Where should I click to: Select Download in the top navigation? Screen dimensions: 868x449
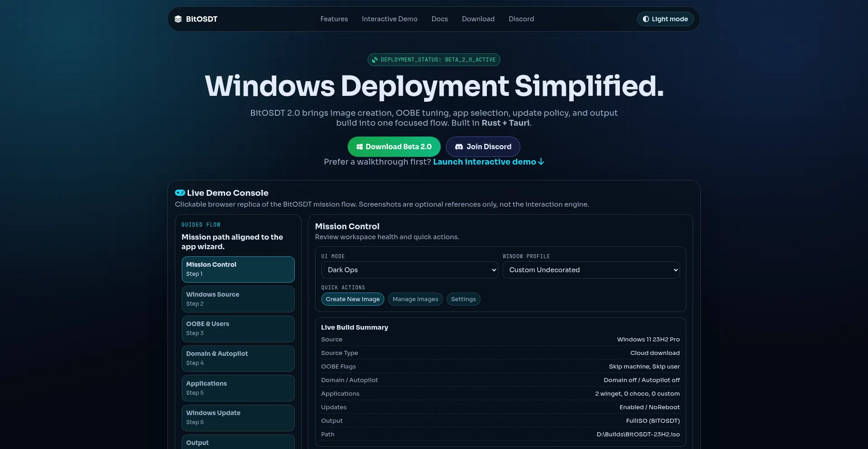point(478,19)
